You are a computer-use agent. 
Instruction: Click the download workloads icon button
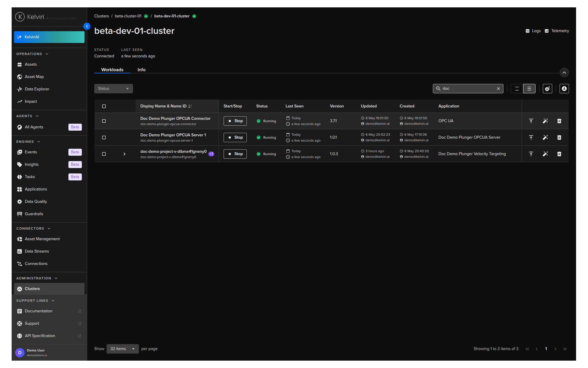click(564, 89)
